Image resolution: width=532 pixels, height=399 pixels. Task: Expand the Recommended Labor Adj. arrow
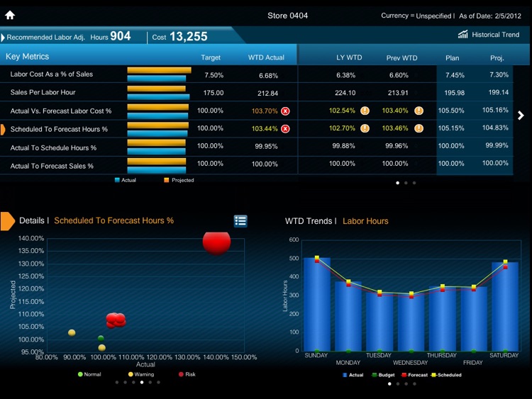tap(3, 37)
